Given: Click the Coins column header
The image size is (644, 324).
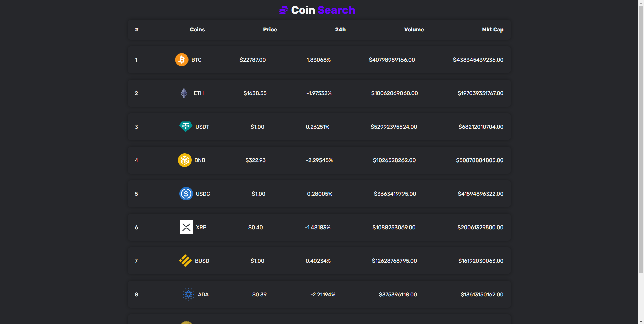Looking at the screenshot, I should [197, 29].
